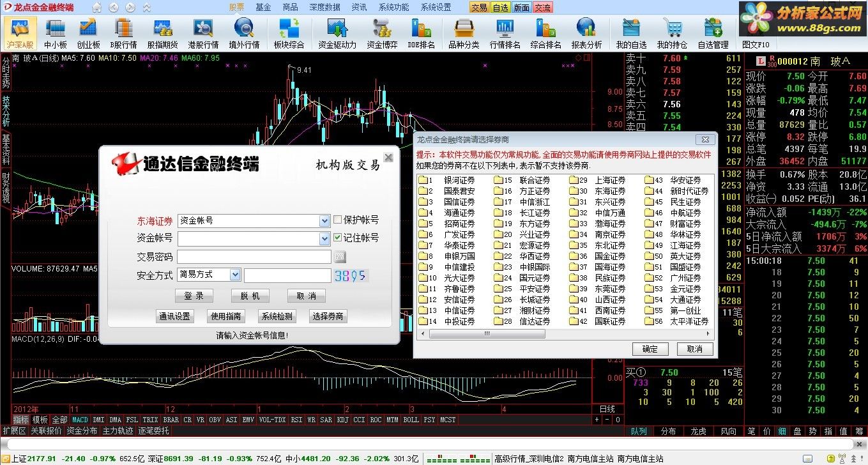This screenshot has width=868, height=465.
Task: Open the 基金 menu
Action: coord(263,8)
